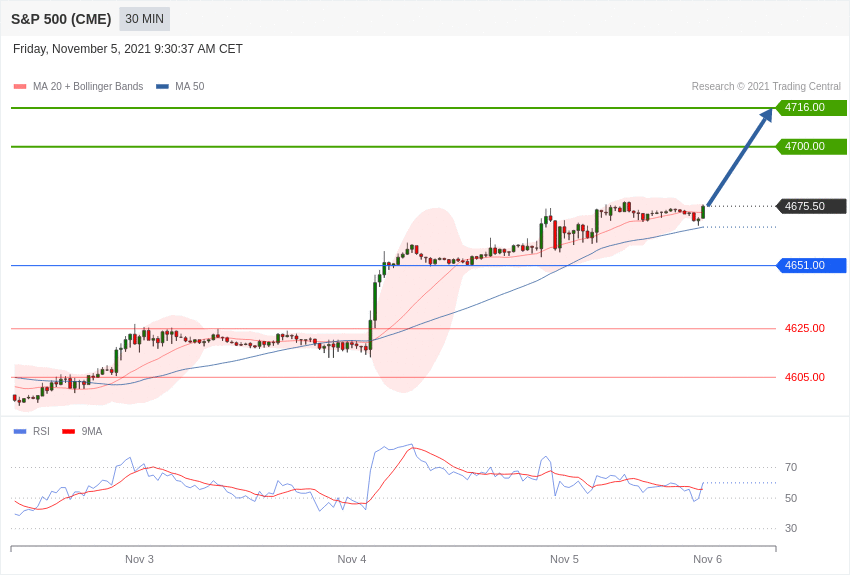
Task: Click the date and time line 'Friday, November 5, 2021 9:30:37 AM CET'
Action: pyautogui.click(x=127, y=49)
